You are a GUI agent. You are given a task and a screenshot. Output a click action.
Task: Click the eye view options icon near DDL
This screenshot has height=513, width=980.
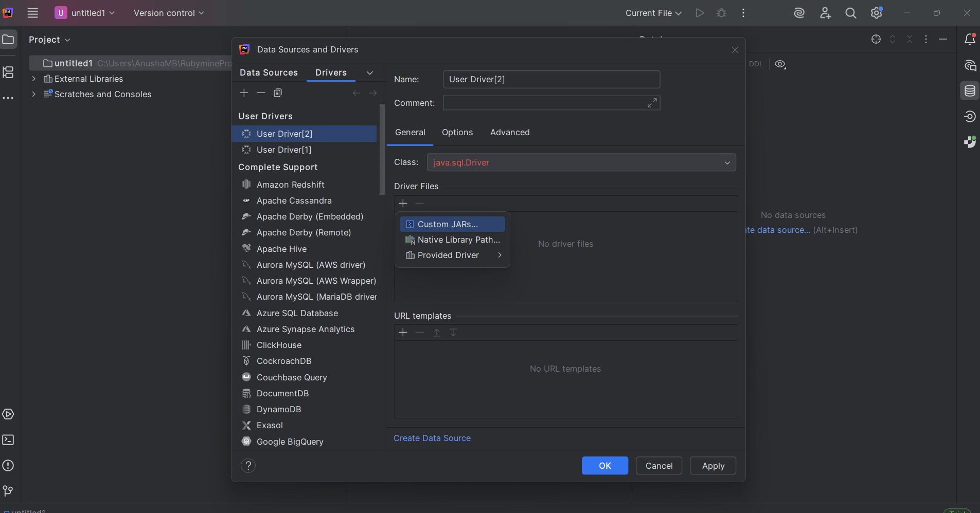780,64
